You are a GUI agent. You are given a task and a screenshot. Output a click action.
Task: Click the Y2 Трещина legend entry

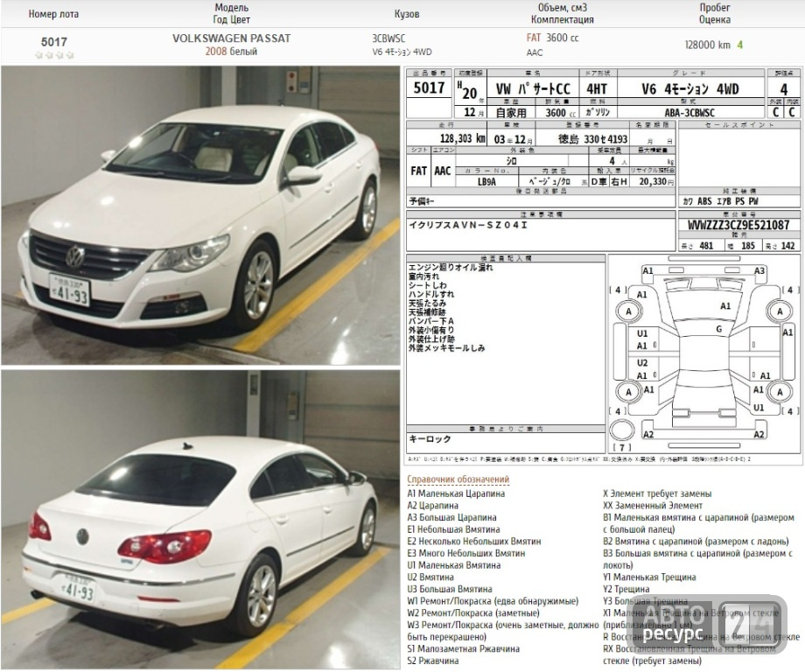coord(626,588)
